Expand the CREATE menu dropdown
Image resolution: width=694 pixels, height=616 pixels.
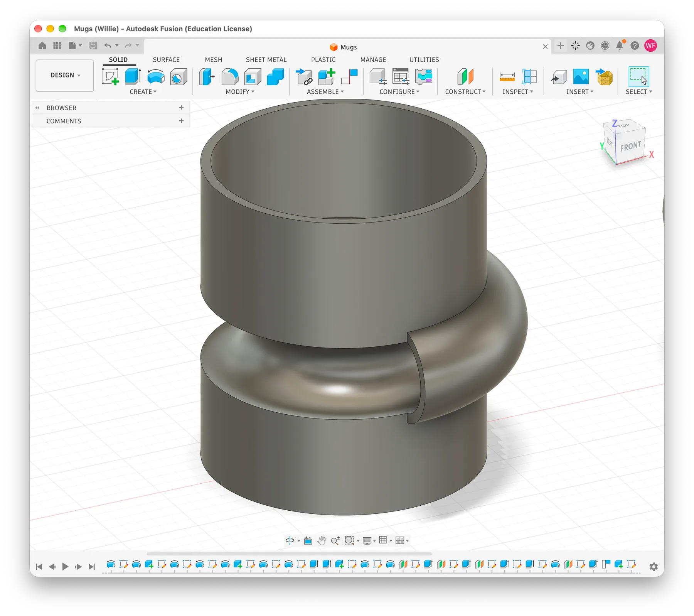(143, 92)
